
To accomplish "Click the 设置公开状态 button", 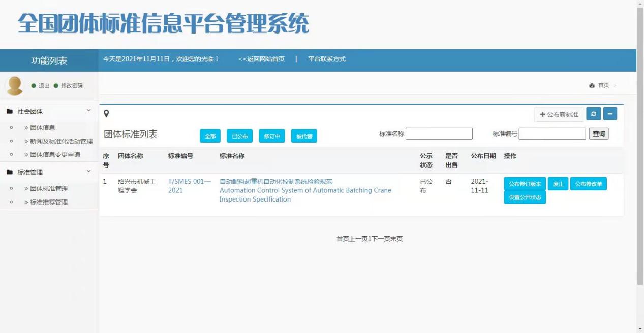I will (x=525, y=197).
